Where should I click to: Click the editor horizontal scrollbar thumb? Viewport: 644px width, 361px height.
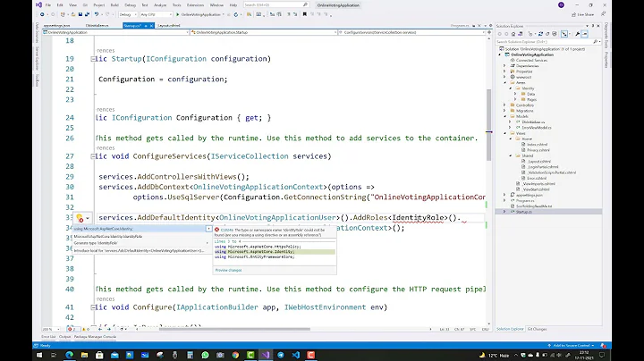pyautogui.click(x=234, y=329)
